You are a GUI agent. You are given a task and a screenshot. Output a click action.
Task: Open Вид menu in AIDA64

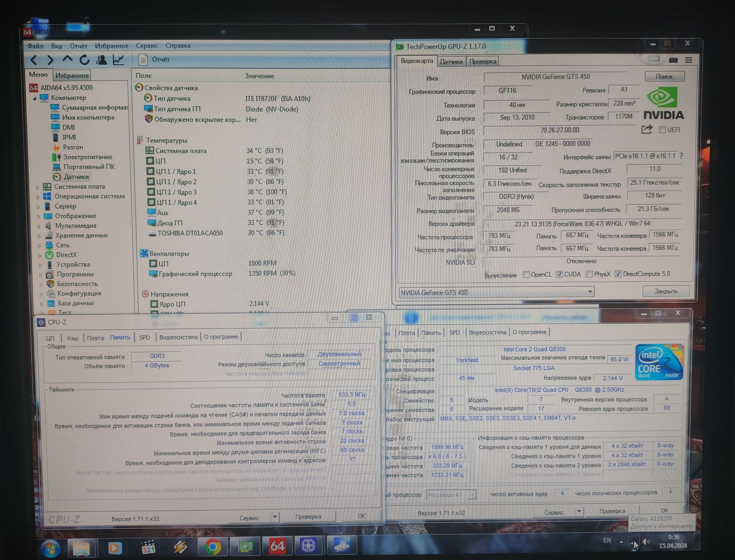57,46
